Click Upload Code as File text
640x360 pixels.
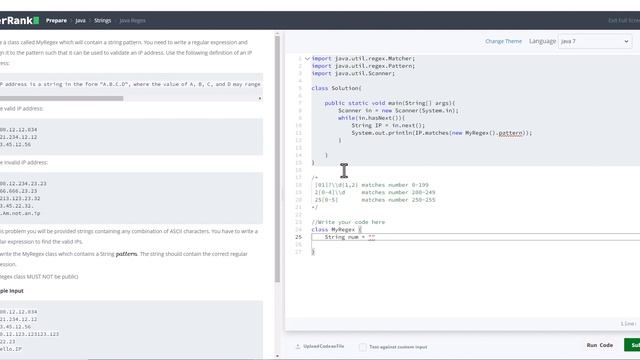[324, 346]
